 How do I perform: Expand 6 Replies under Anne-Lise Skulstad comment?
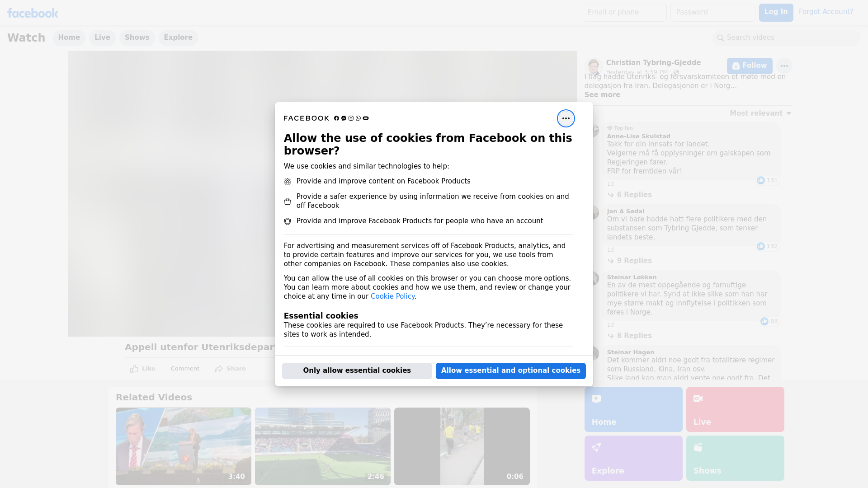click(630, 195)
